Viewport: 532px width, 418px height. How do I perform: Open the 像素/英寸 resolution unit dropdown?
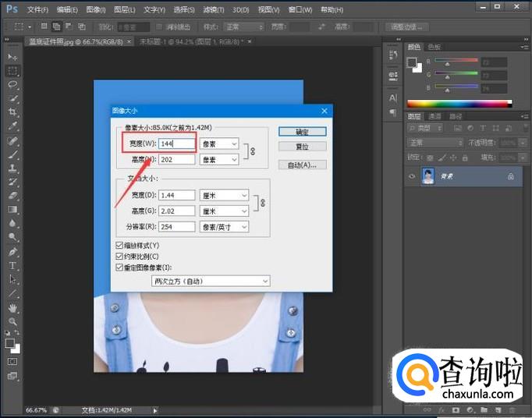[x=224, y=227]
